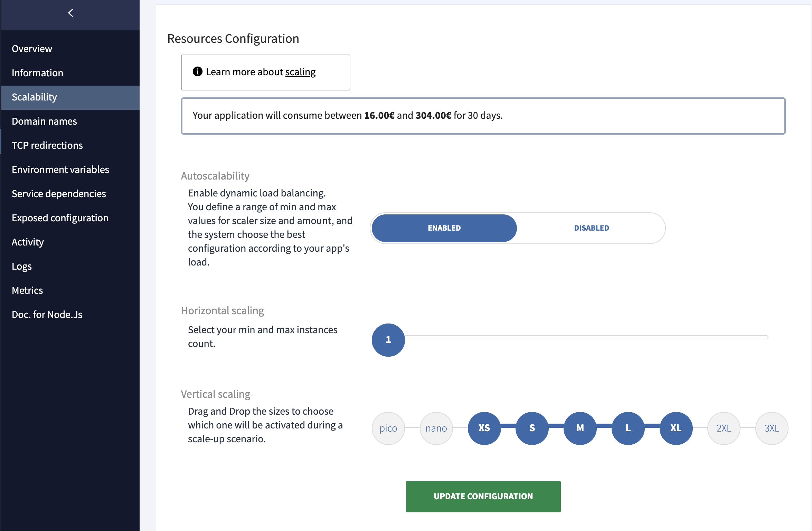Switch Autoscalability to Disabled

coord(591,228)
